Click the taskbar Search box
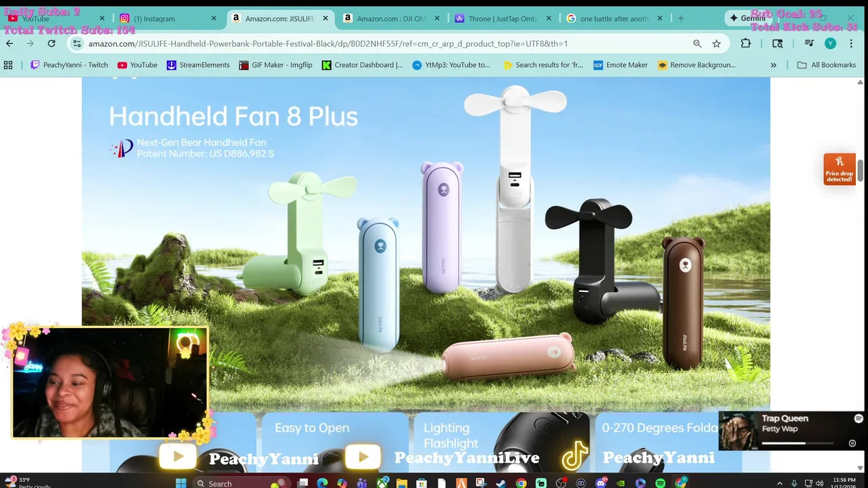The height and width of the screenshot is (488, 868). 241,483
